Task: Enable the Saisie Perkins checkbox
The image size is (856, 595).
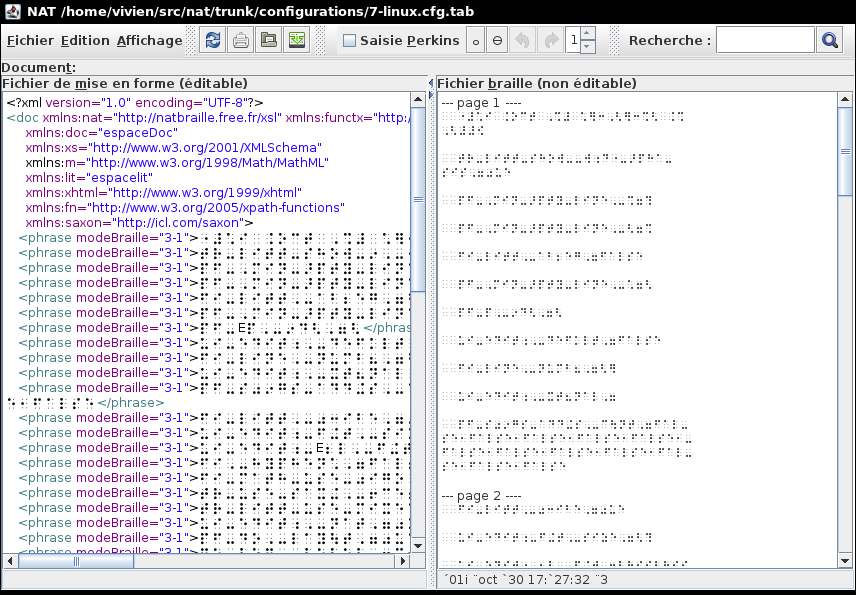Action: coord(350,41)
